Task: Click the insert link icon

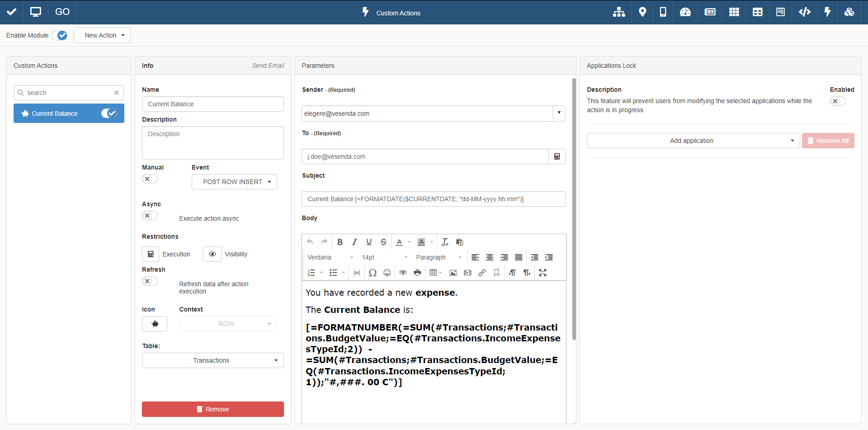Action: click(482, 273)
